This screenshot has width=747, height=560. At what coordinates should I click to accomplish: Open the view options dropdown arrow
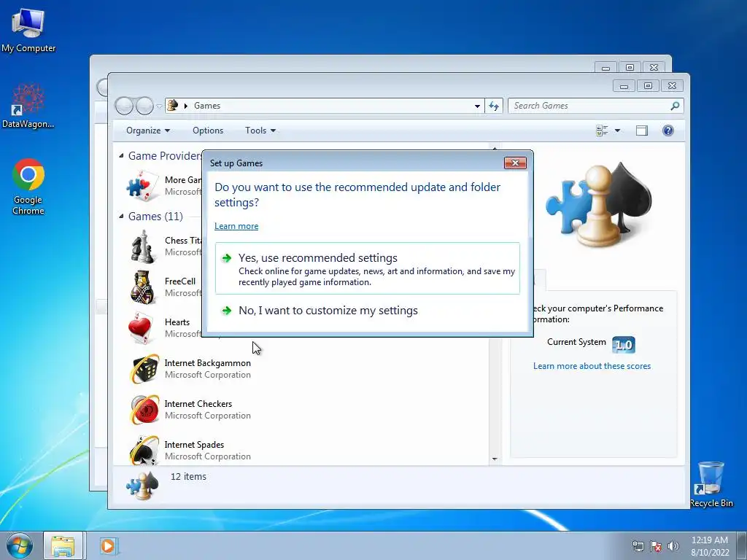(x=617, y=131)
